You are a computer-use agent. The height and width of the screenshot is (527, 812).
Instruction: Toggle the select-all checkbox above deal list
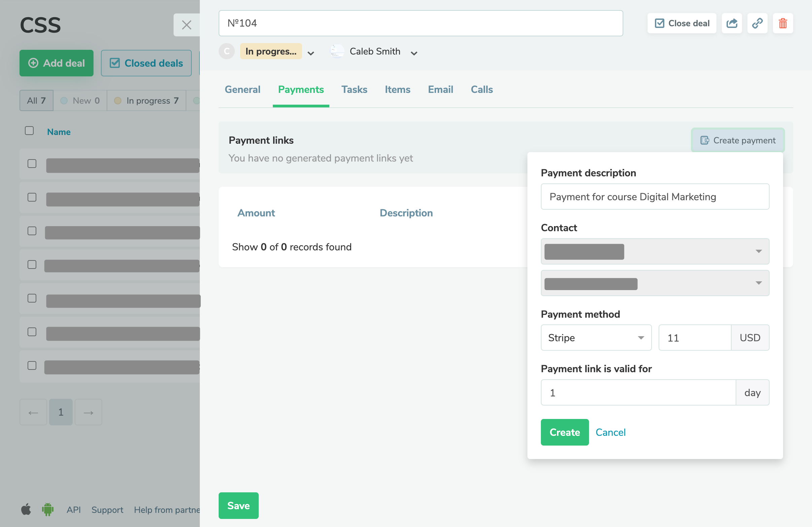[29, 131]
